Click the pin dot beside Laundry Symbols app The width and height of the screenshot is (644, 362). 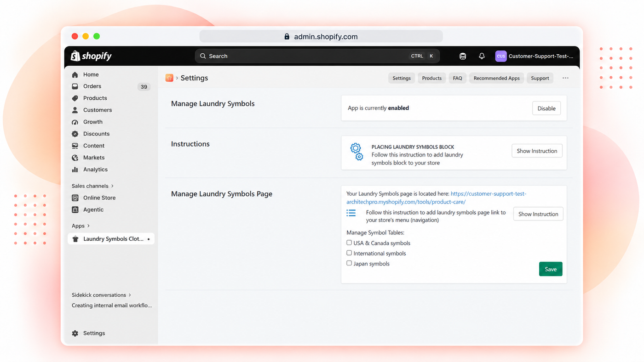(149, 239)
